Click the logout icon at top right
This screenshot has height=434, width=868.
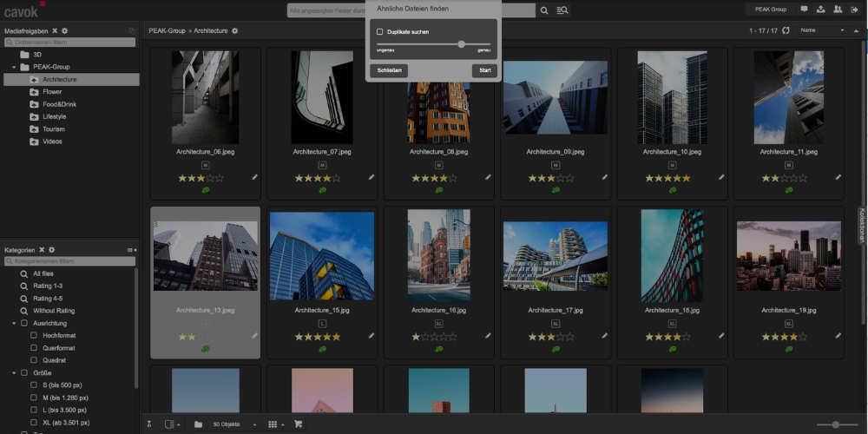pos(853,10)
